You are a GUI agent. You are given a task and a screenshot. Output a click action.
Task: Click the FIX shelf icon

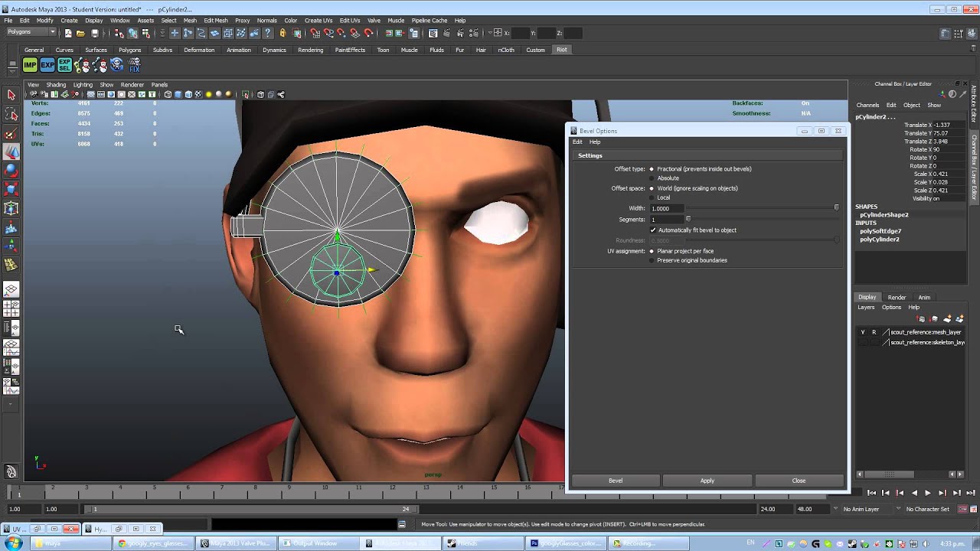(135, 66)
